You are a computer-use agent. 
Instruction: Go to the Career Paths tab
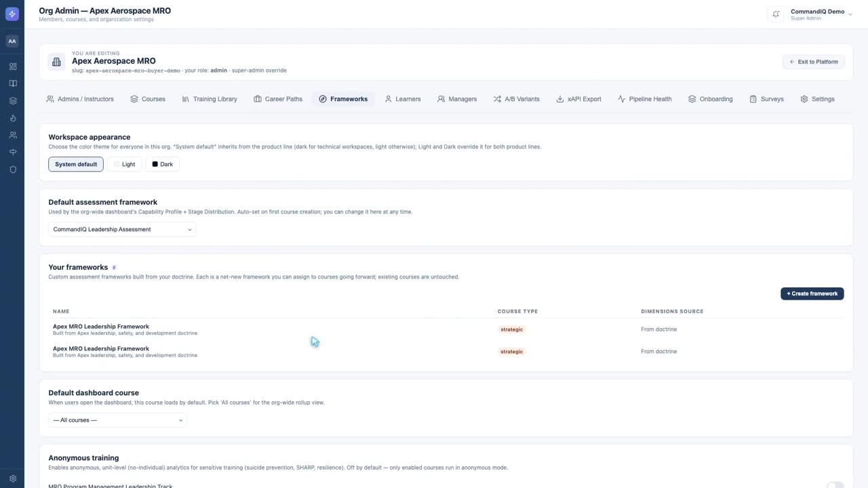pyautogui.click(x=278, y=99)
